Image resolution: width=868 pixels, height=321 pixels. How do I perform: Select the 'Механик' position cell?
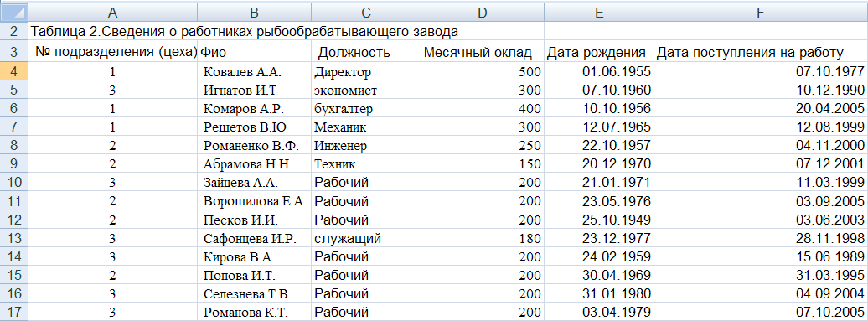click(x=366, y=127)
